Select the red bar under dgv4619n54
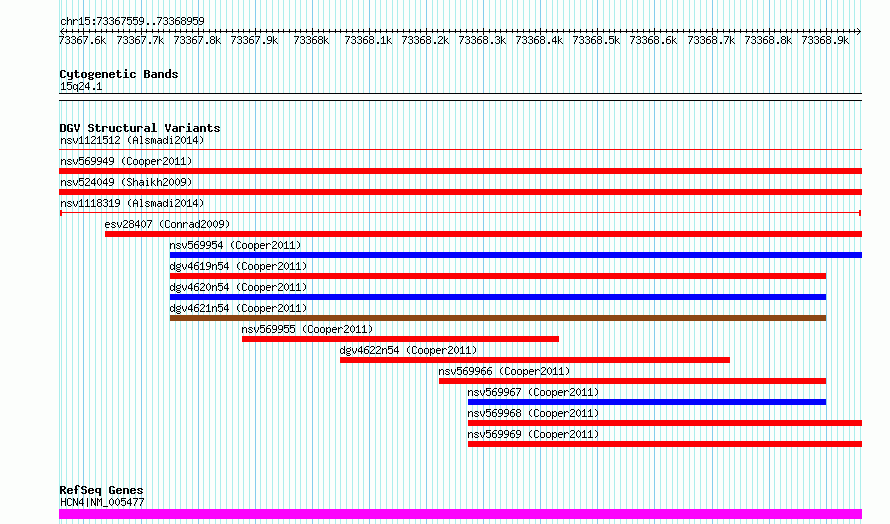The height and width of the screenshot is (524, 890). [x=498, y=276]
